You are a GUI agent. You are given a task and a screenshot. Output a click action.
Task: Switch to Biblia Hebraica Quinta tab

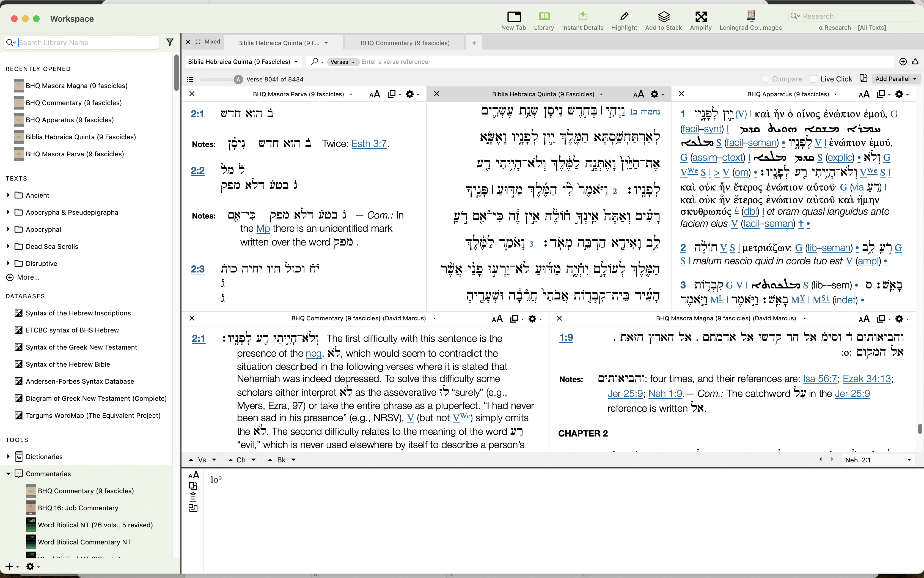click(x=283, y=43)
